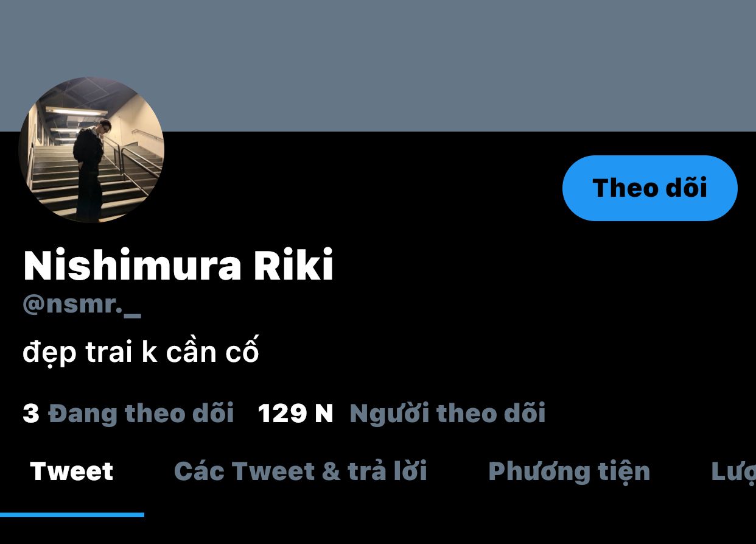
Task: Open the circular profile avatar photo
Action: pos(91,150)
